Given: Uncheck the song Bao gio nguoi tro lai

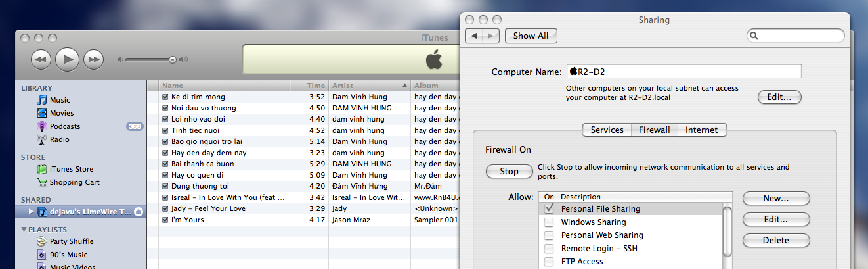Looking at the screenshot, I should [165, 141].
